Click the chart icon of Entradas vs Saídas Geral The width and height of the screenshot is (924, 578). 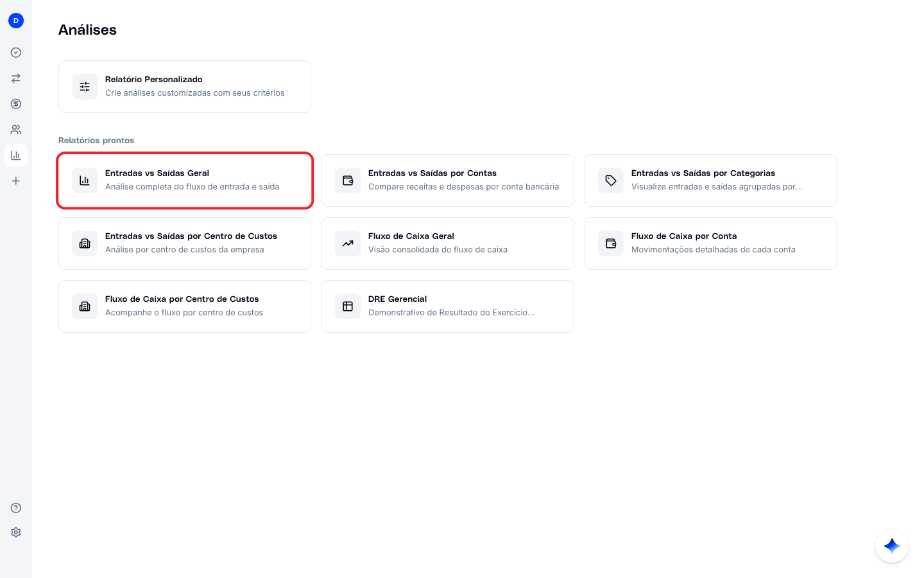click(x=85, y=180)
